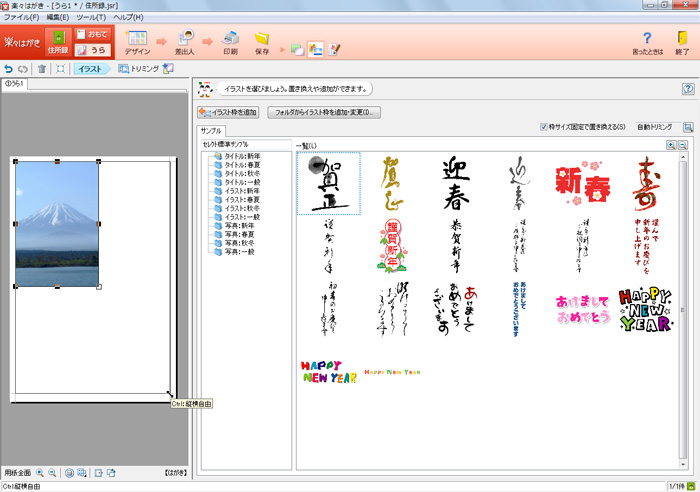Select the サンプル tab
Screen dimensions: 700x492
(211, 131)
